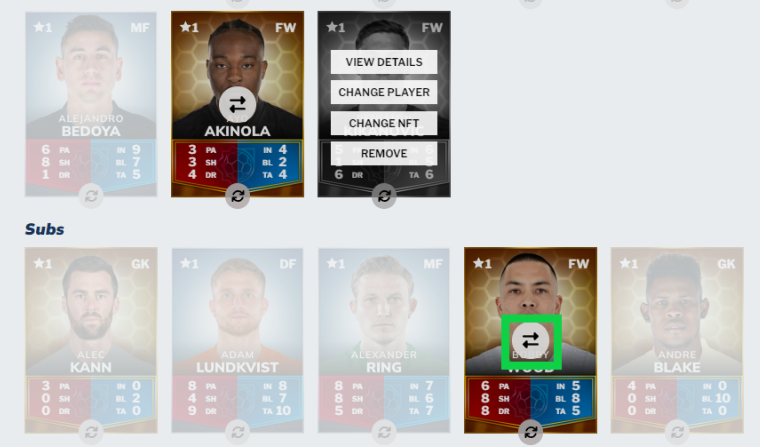This screenshot has width=760, height=447.
Task: Select the Change NFT option
Action: tap(384, 123)
